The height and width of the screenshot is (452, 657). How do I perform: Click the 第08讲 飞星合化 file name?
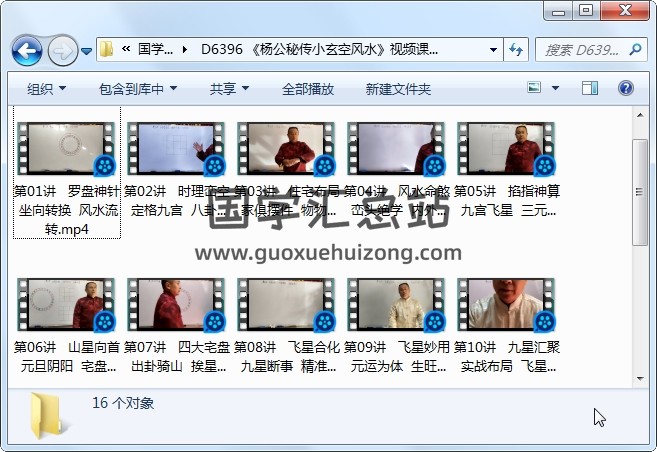pyautogui.click(x=287, y=356)
